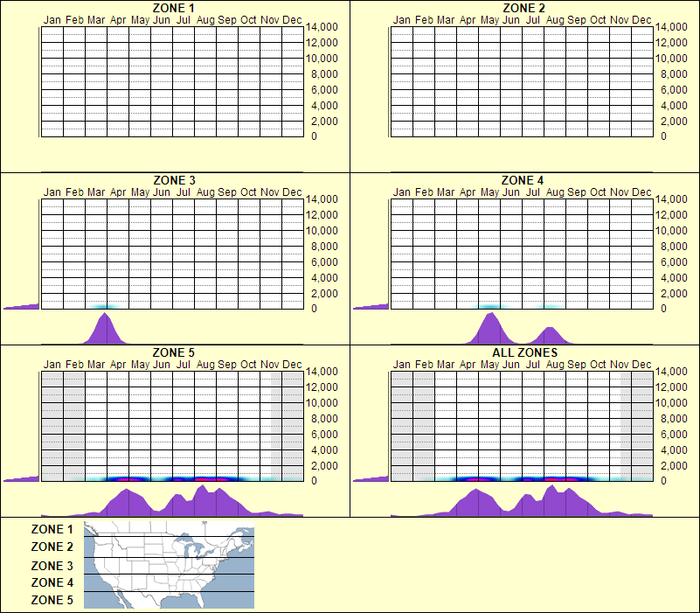This screenshot has height=613, width=700.
Task: Click the 6,000 value on ZONE 4 axis
Action: 674,261
